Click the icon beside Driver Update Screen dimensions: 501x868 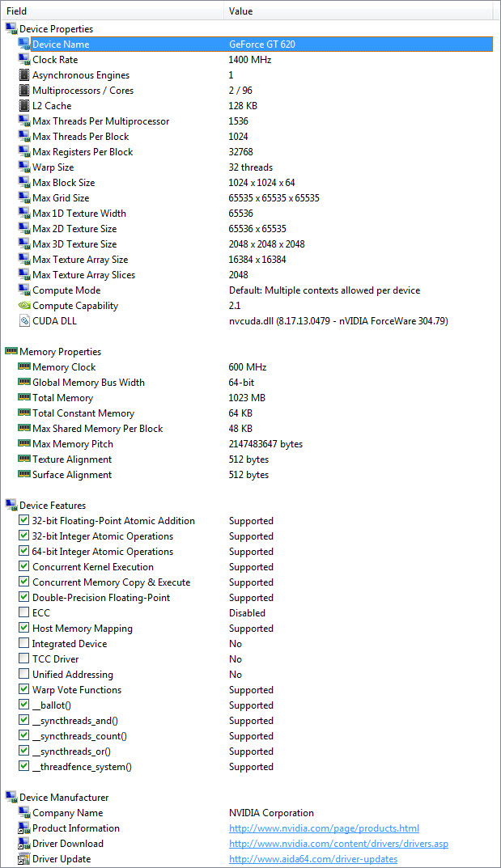pos(24,858)
